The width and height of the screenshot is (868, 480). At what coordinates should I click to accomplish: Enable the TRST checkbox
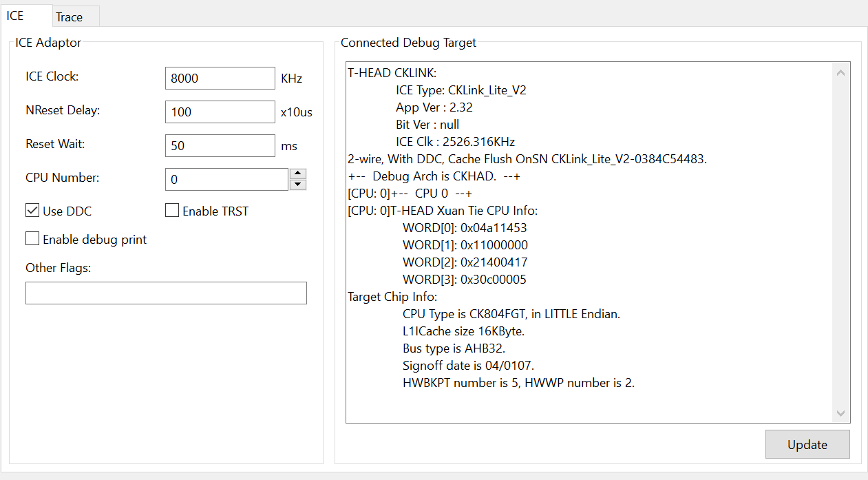172,211
